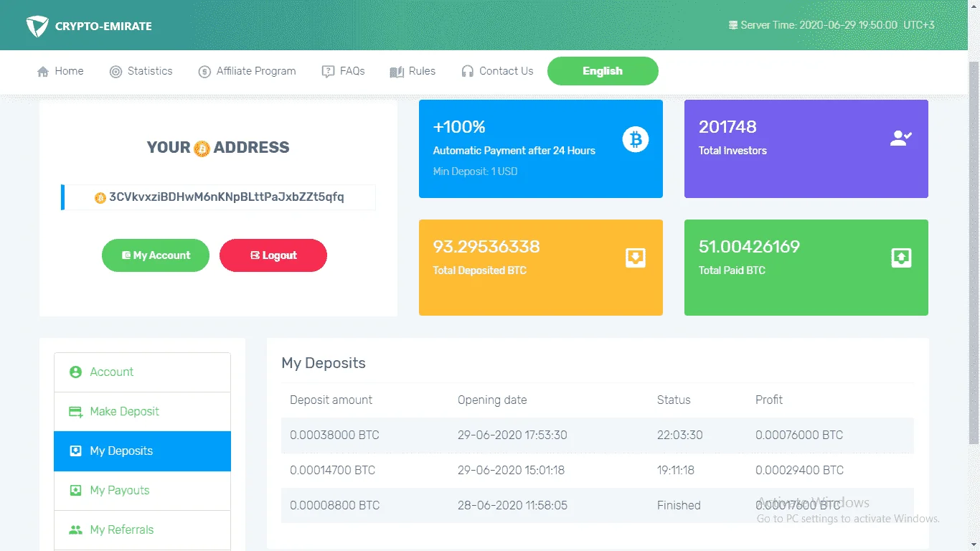Open the FAQs page

(344, 71)
